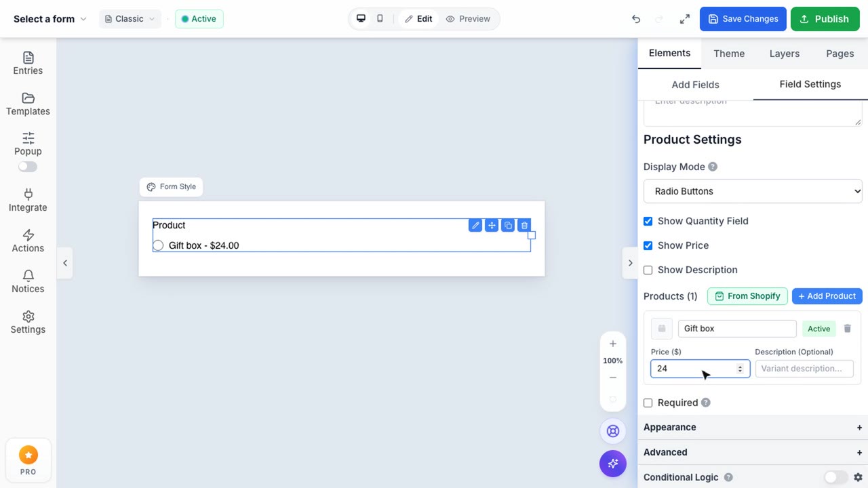Open the help lifebuoy button

click(613, 431)
